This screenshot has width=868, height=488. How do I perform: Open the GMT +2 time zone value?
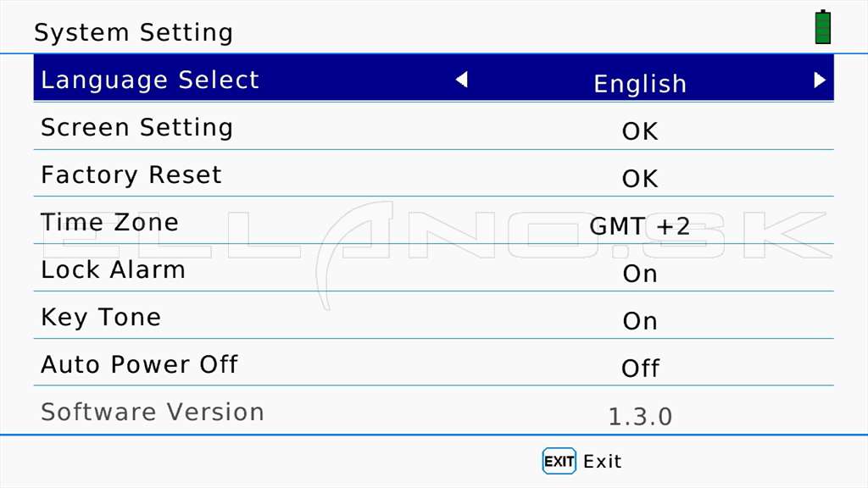click(x=639, y=226)
